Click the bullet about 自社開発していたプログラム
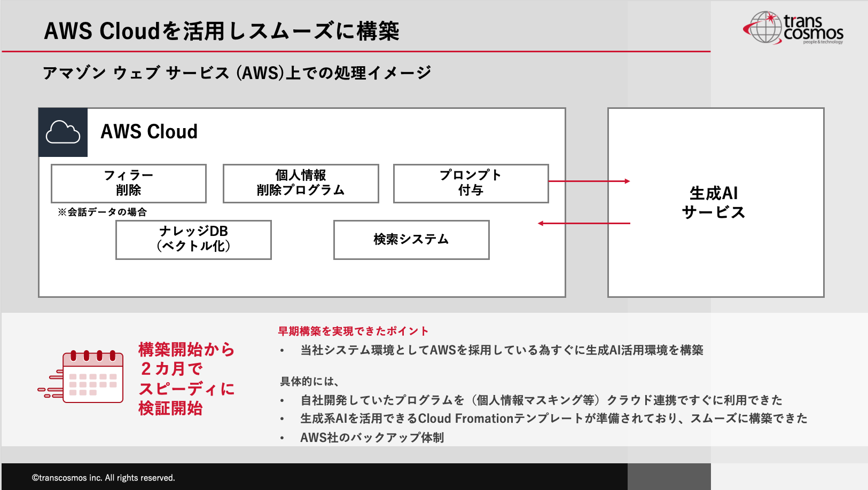Screen dimensions: 868x490 (541, 400)
